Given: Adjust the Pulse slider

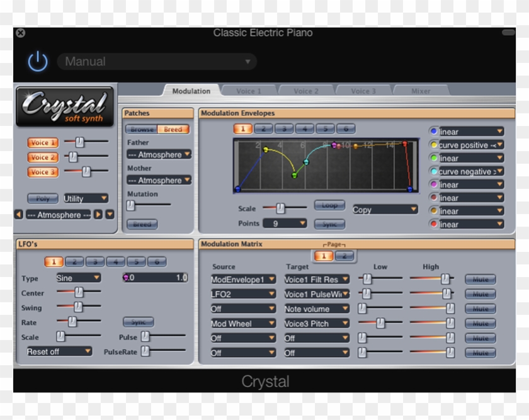Looking at the screenshot, I should coord(163,336).
